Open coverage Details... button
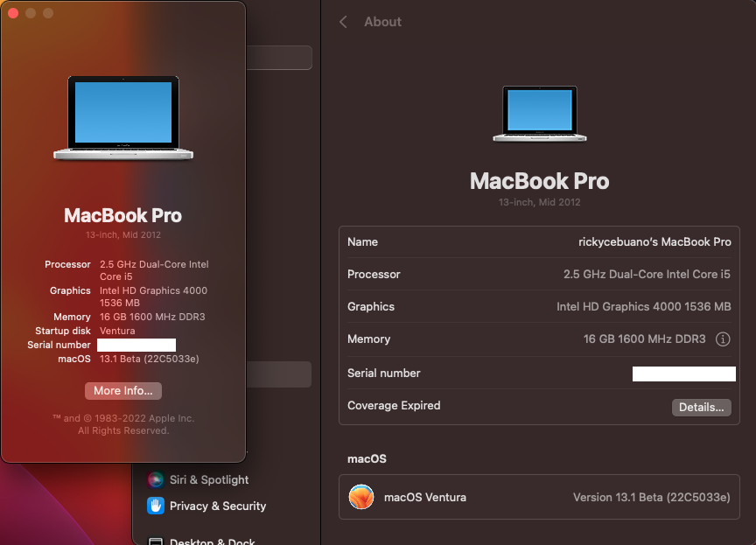The height and width of the screenshot is (545, 756). [x=701, y=407]
